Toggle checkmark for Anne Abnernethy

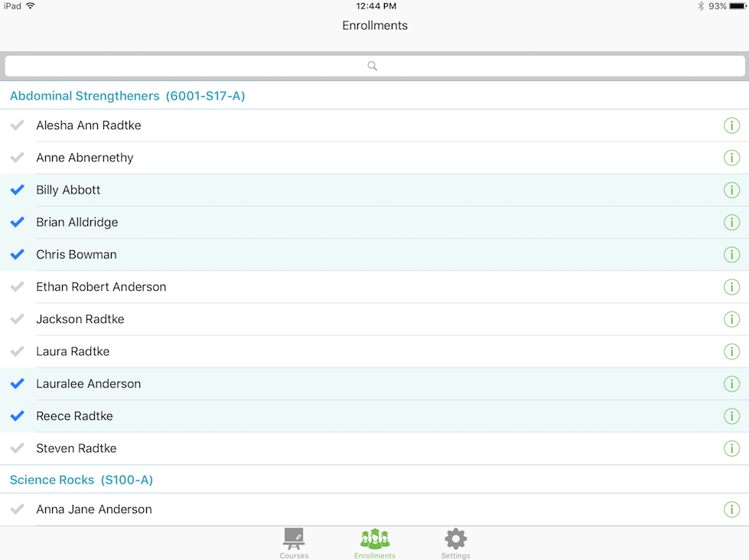(17, 158)
